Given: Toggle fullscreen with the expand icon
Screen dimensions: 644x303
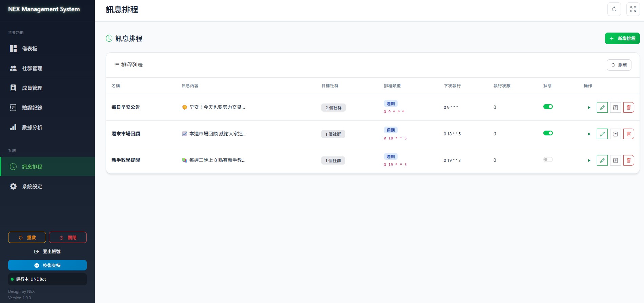Looking at the screenshot, I should pyautogui.click(x=633, y=9).
